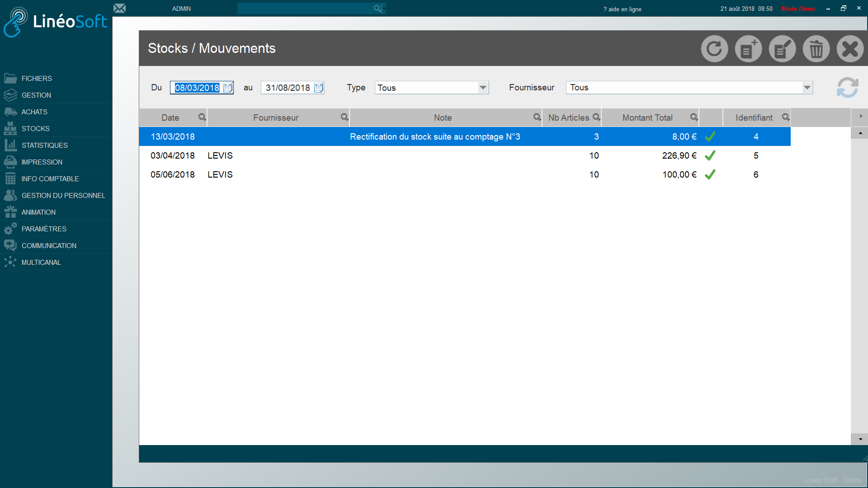Click the scrollbar up arrow
The height and width of the screenshot is (488, 868).
point(860,133)
